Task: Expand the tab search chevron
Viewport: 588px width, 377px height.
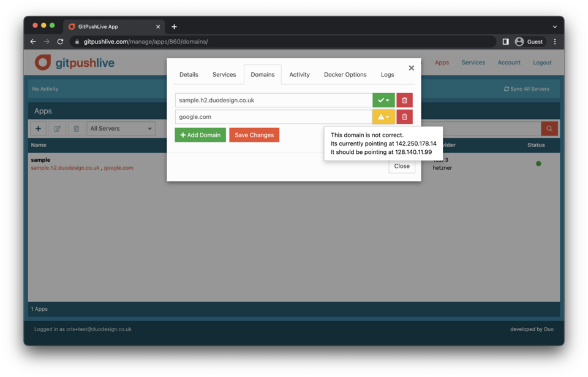Action: click(x=555, y=26)
